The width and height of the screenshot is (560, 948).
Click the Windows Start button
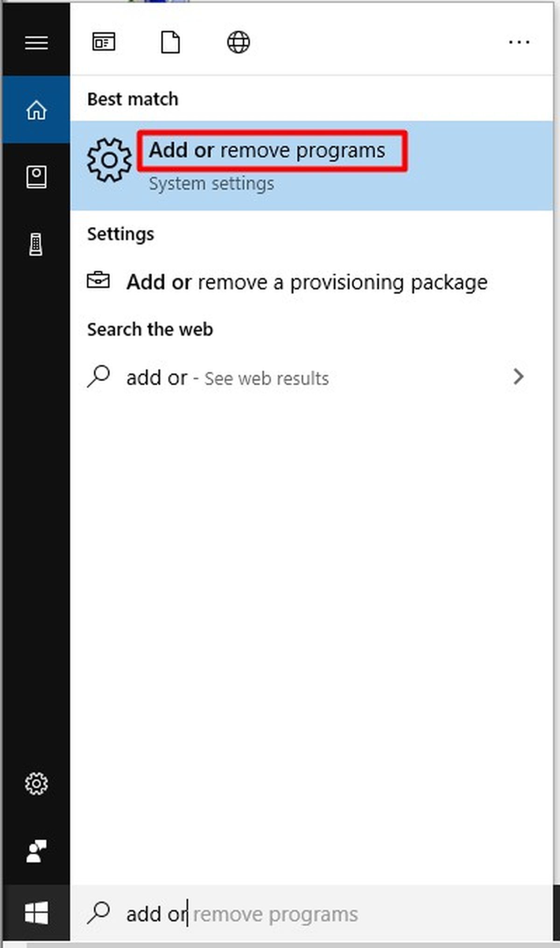coord(36,913)
